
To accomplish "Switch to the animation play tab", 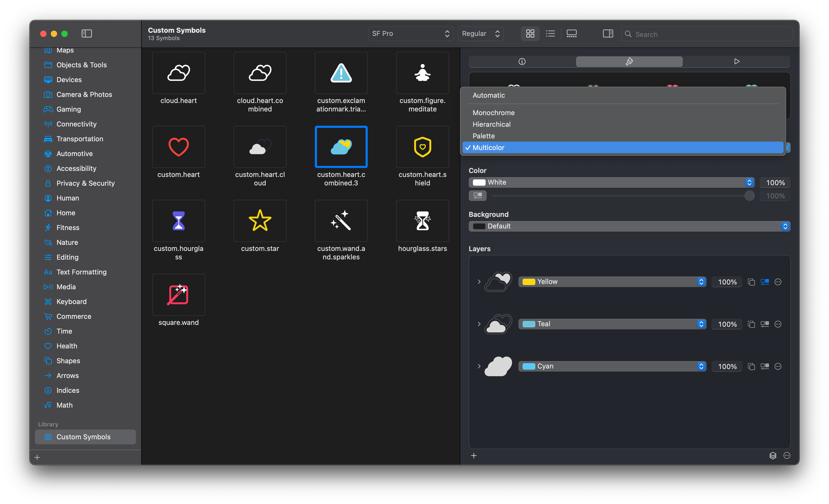I will click(736, 61).
